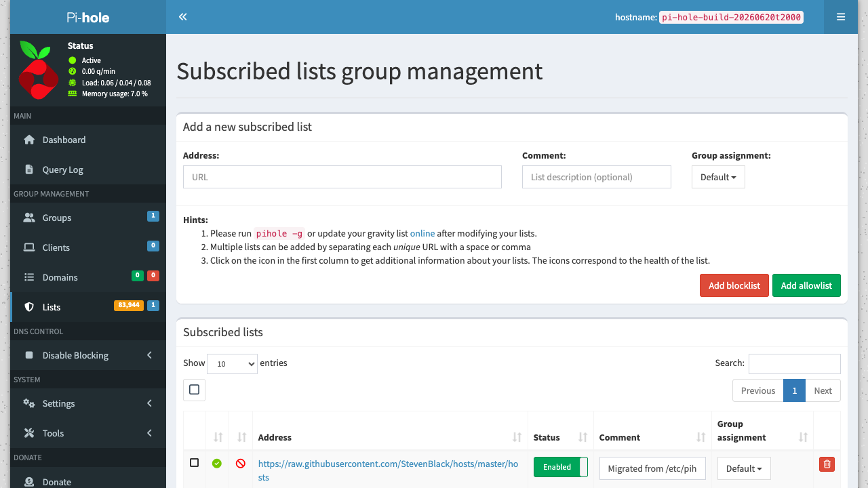
Task: Click the Clients count badge 0
Action: 153,245
